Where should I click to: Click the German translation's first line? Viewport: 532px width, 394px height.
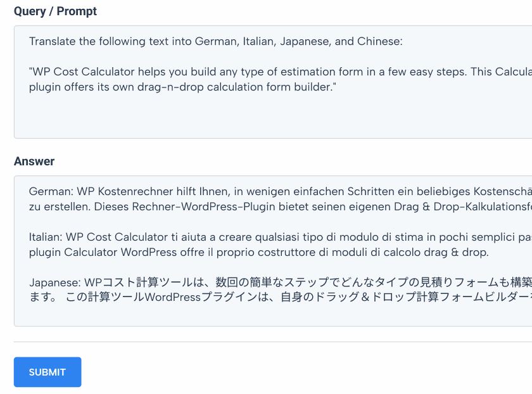click(x=280, y=191)
